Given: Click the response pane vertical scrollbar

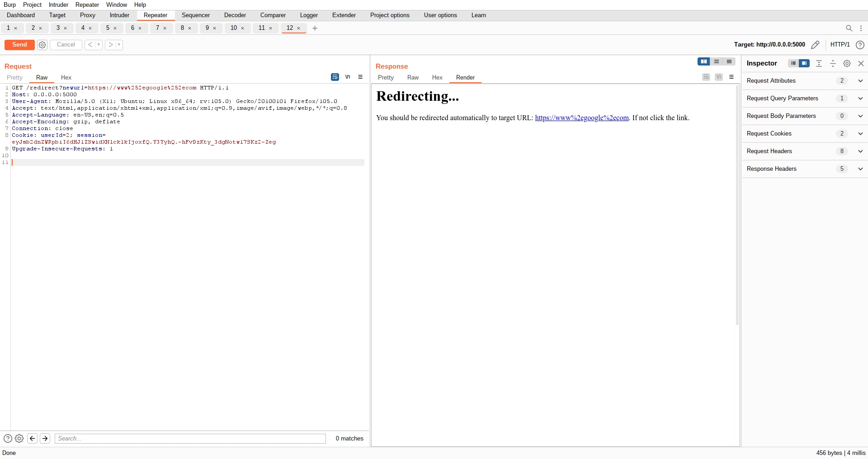Looking at the screenshot, I should pyautogui.click(x=737, y=203).
